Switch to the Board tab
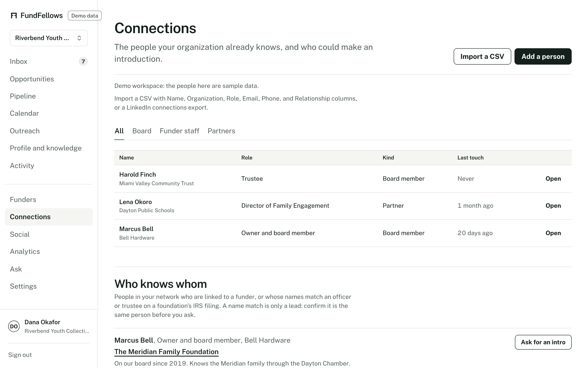Screen dimensions: 588x368 click(142, 131)
